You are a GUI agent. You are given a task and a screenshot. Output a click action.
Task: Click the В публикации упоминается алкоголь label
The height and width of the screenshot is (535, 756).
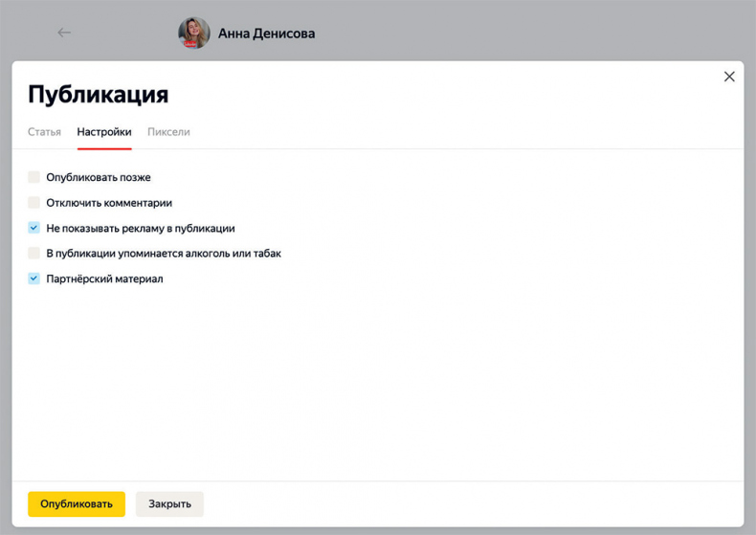[164, 254]
